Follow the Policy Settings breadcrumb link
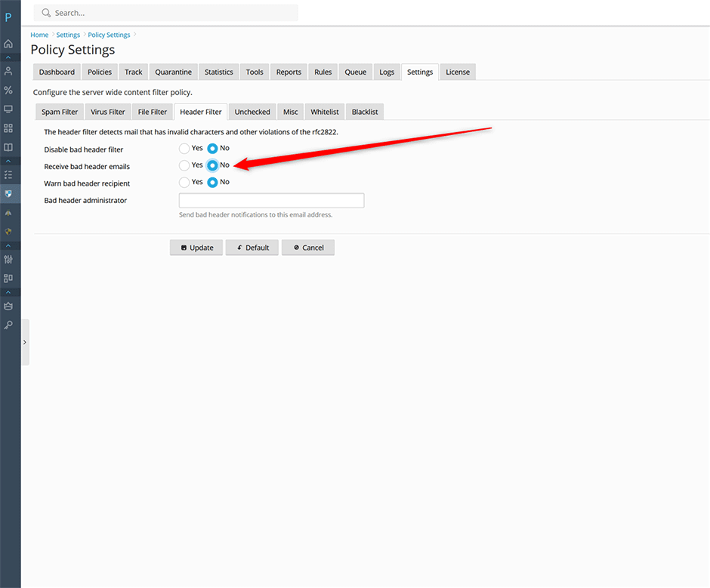The image size is (710, 588). [x=109, y=35]
